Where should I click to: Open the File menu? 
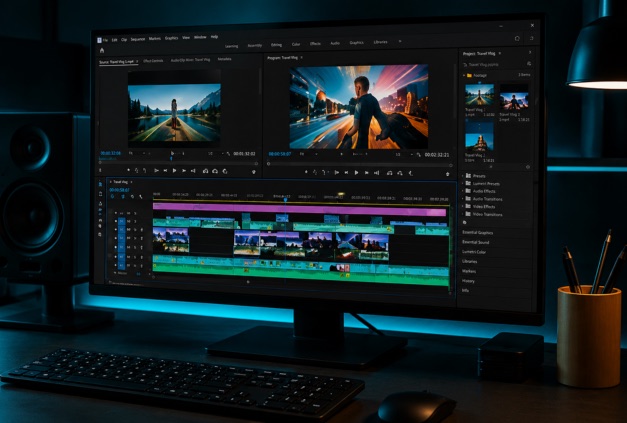click(105, 40)
